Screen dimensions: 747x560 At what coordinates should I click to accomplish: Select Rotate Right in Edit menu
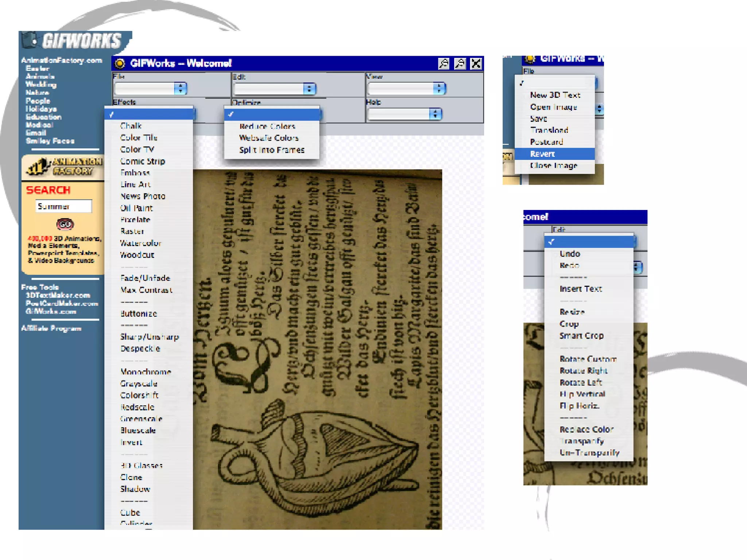[583, 371]
